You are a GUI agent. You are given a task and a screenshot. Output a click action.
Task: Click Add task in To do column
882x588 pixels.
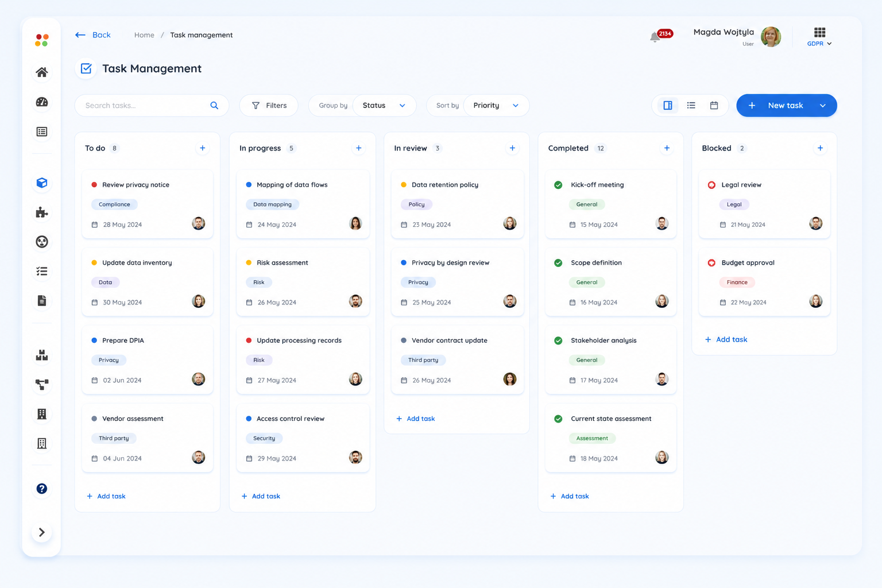coord(106,496)
